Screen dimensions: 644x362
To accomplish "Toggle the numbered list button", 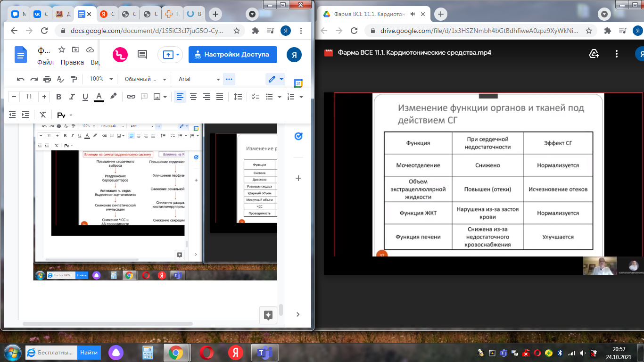I will [x=291, y=97].
